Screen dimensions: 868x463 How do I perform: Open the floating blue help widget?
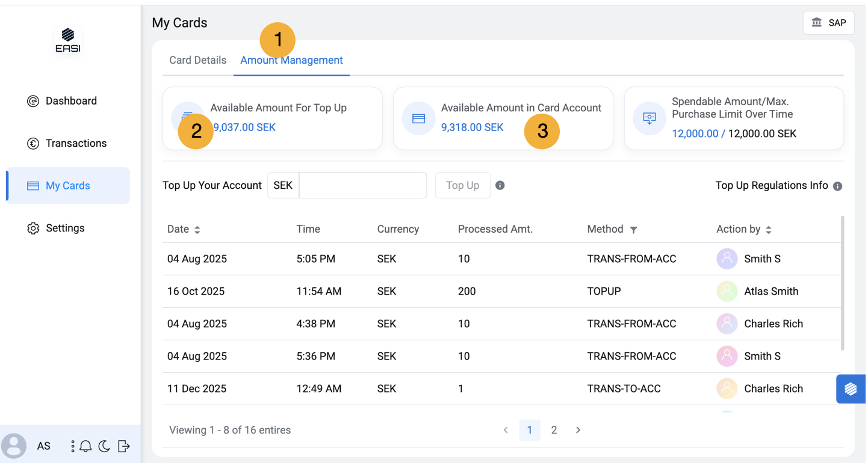click(x=851, y=389)
